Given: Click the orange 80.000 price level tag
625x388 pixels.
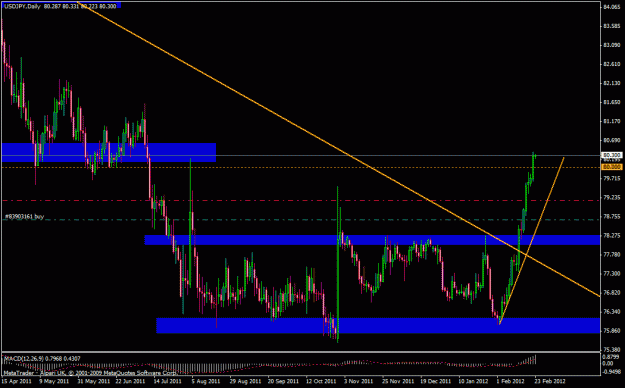Looking at the screenshot, I should point(612,167).
